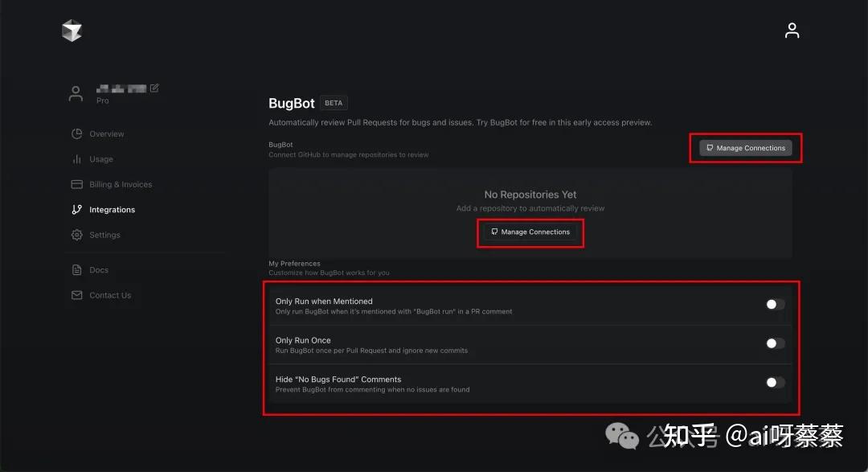Open the user account profile icon

792,31
